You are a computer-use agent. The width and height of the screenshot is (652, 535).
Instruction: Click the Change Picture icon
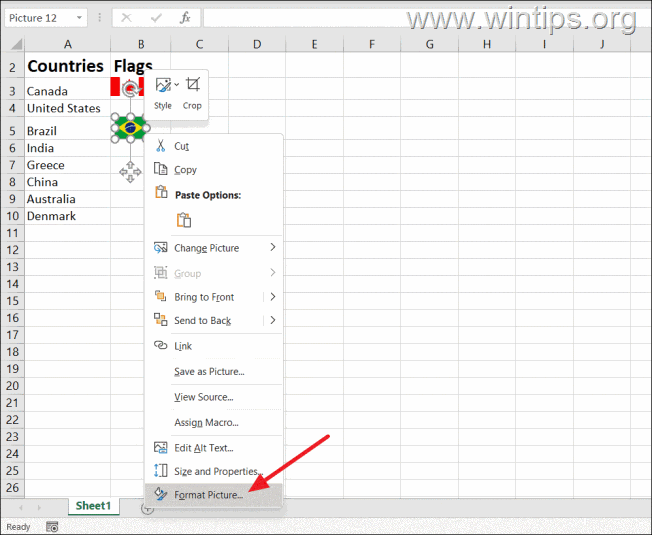pyautogui.click(x=161, y=247)
